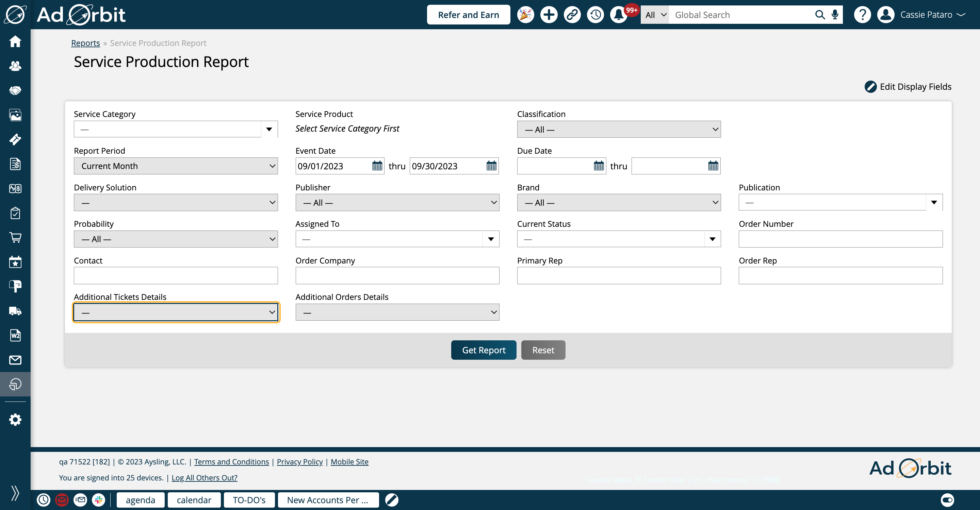Viewport: 980px width, 510px height.
Task: Open the Home sidebar icon
Action: pyautogui.click(x=15, y=41)
